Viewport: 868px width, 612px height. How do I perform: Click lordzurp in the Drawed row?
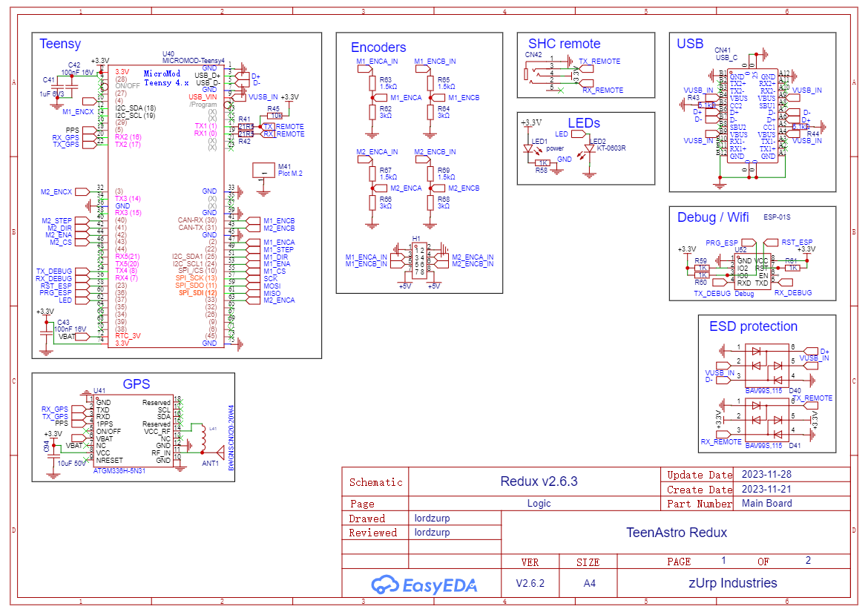pyautogui.click(x=432, y=519)
